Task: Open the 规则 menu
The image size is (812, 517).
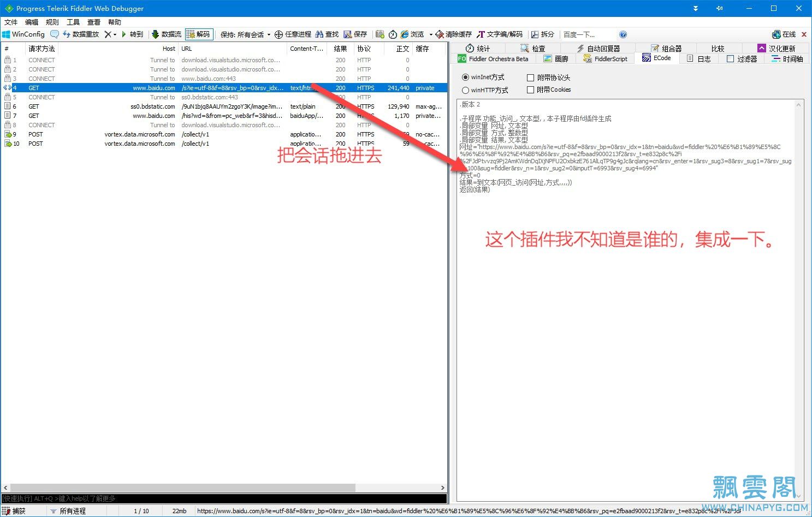Action: pos(52,22)
